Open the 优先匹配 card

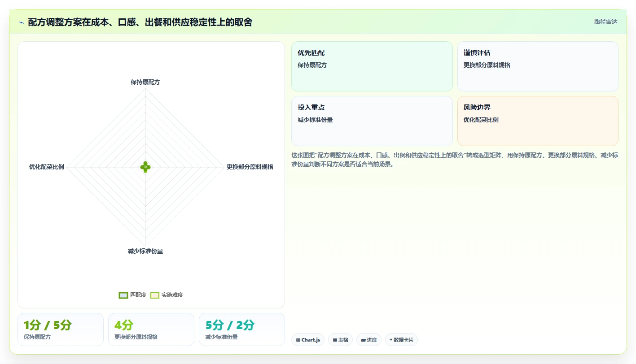tap(372, 66)
